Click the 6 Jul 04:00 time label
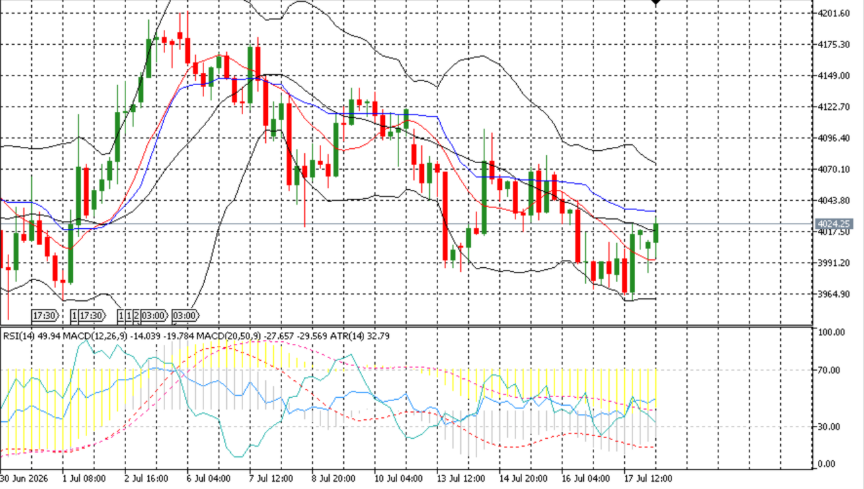The height and width of the screenshot is (489, 864). tap(208, 479)
